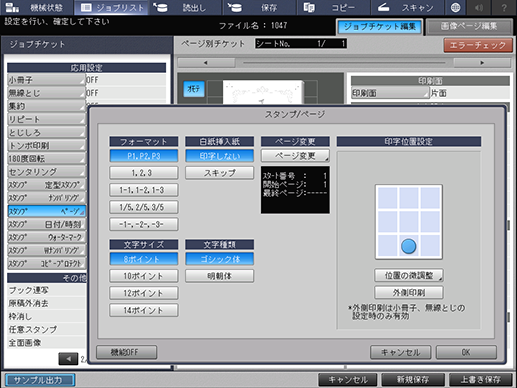Open 位置の微調整 fine adjustment
The height and width of the screenshot is (388, 517).
(x=409, y=275)
